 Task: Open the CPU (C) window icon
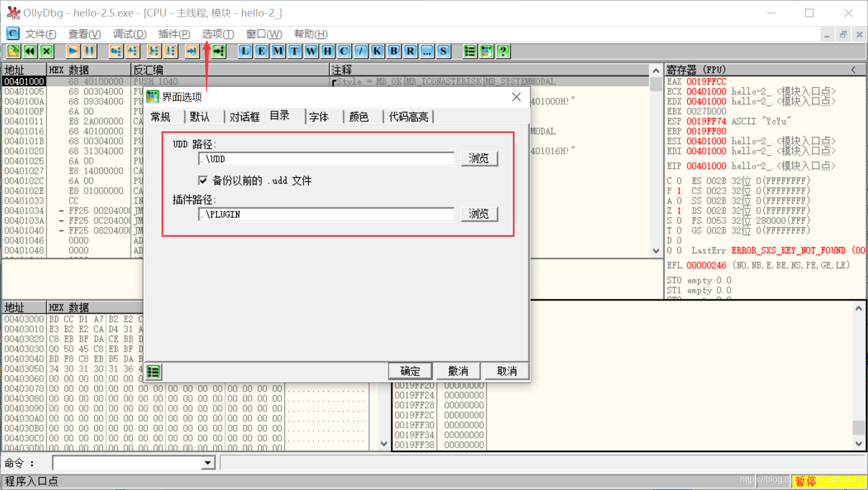tap(344, 51)
